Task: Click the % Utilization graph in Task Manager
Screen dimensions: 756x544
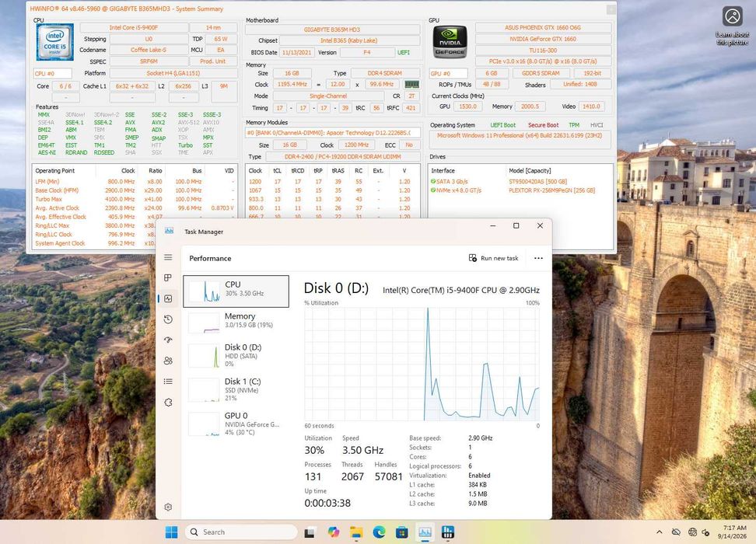Action: click(422, 364)
